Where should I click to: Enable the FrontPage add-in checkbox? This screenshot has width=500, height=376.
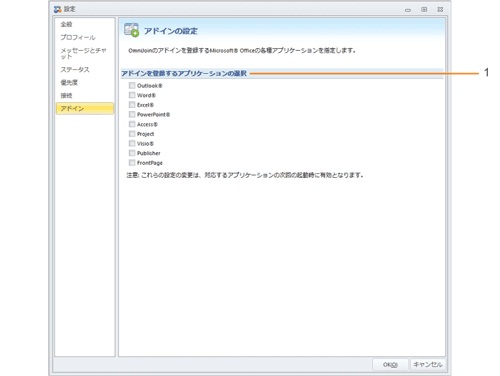click(132, 163)
